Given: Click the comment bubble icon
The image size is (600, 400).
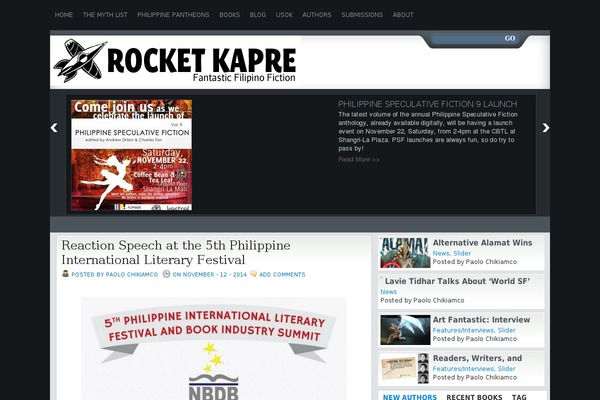Looking at the screenshot, I should pos(253,274).
